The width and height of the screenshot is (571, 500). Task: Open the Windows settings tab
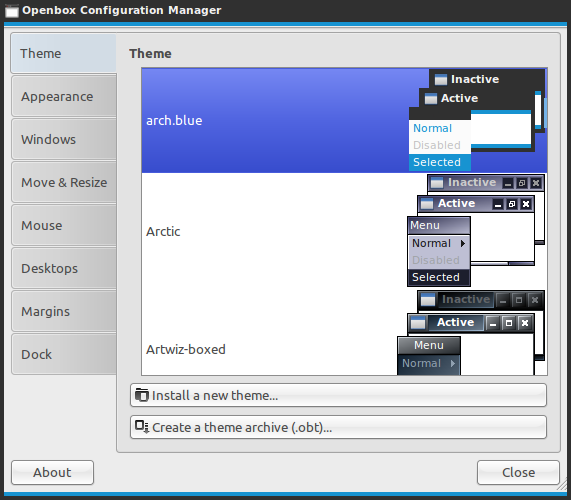(64, 139)
